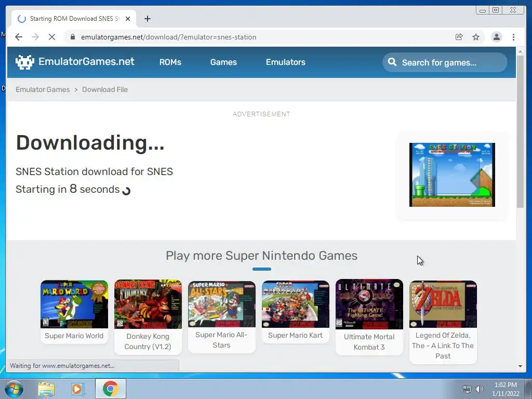The height and width of the screenshot is (399, 532).
Task: Click the EmulatorGames.net site title
Action: (87, 61)
